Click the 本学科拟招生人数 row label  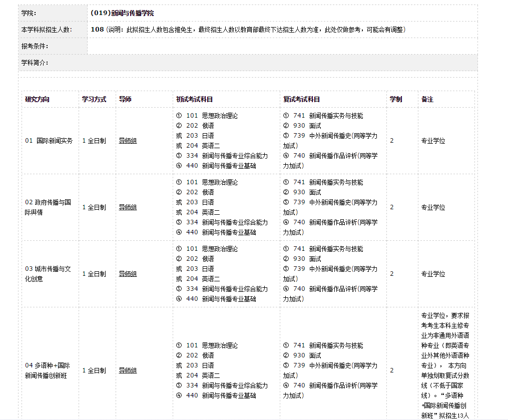(x=47, y=30)
